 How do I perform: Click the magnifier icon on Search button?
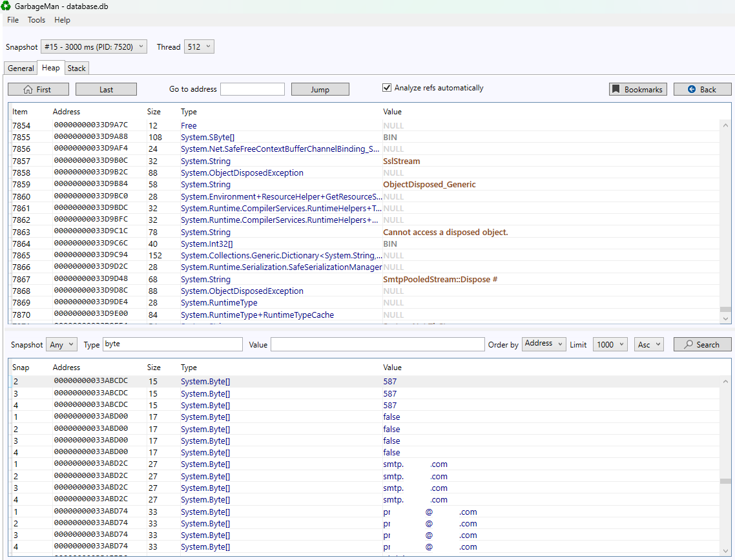click(x=688, y=344)
